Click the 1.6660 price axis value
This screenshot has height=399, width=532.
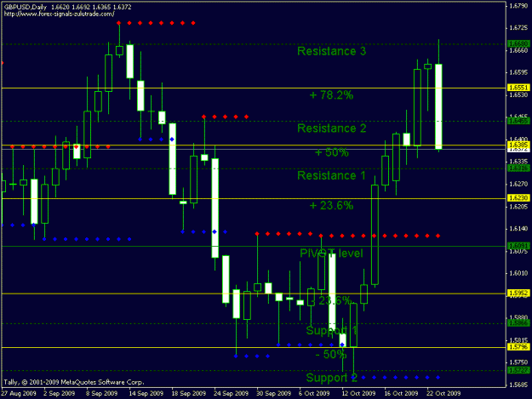tap(519, 50)
